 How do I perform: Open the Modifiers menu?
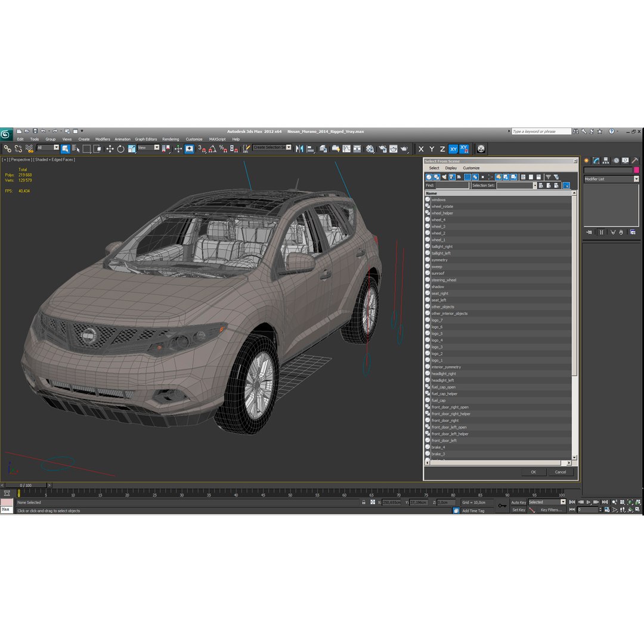[x=103, y=139]
